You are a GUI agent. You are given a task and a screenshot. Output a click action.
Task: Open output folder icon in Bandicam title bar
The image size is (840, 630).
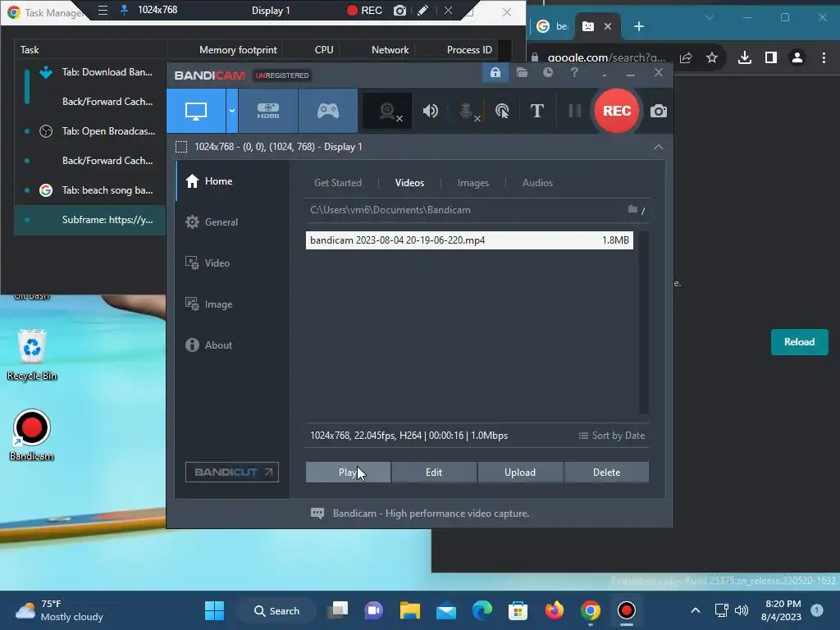(x=522, y=72)
